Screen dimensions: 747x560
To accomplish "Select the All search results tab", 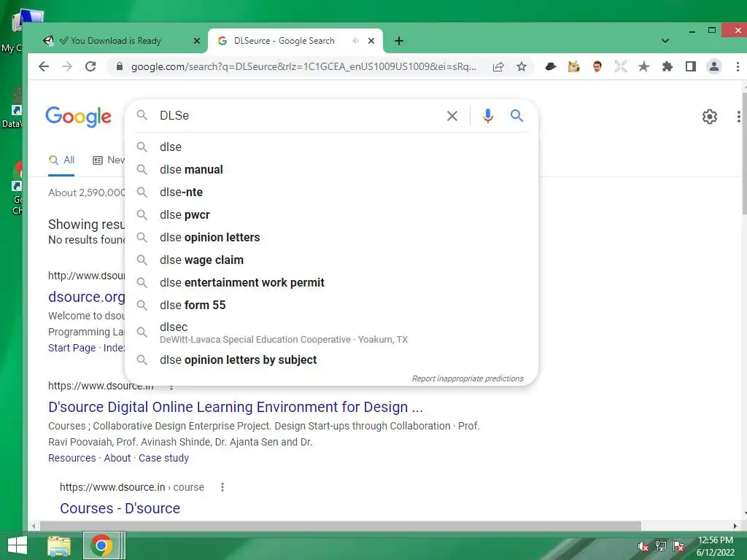I will tap(62, 160).
